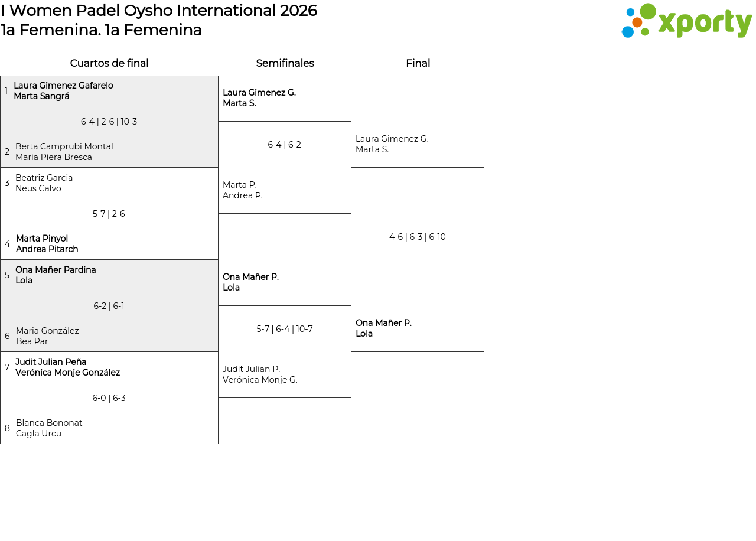Click the Semifinales column header
Viewport: 756px width, 541px height.
(x=285, y=63)
